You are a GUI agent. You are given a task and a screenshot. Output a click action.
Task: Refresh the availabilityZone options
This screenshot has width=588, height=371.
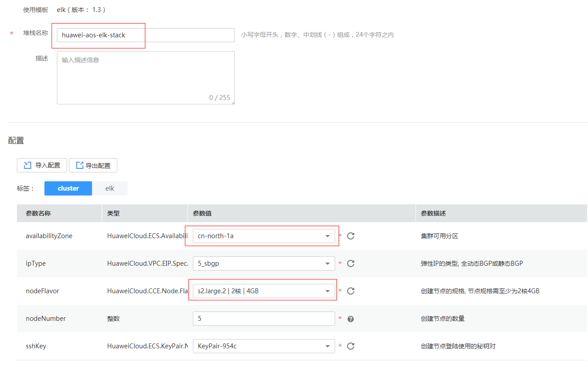[x=351, y=236]
